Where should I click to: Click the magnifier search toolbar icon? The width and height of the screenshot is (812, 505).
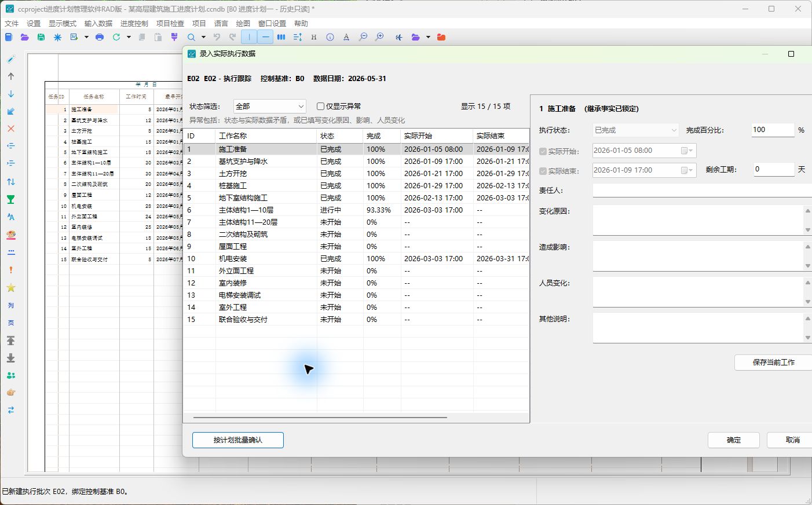tap(191, 37)
